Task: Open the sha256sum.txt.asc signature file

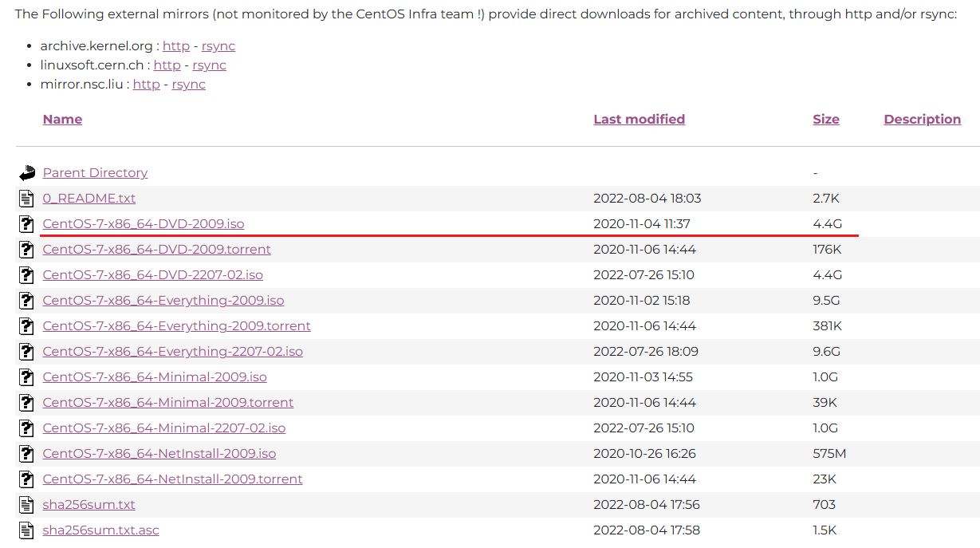Action: (x=101, y=530)
